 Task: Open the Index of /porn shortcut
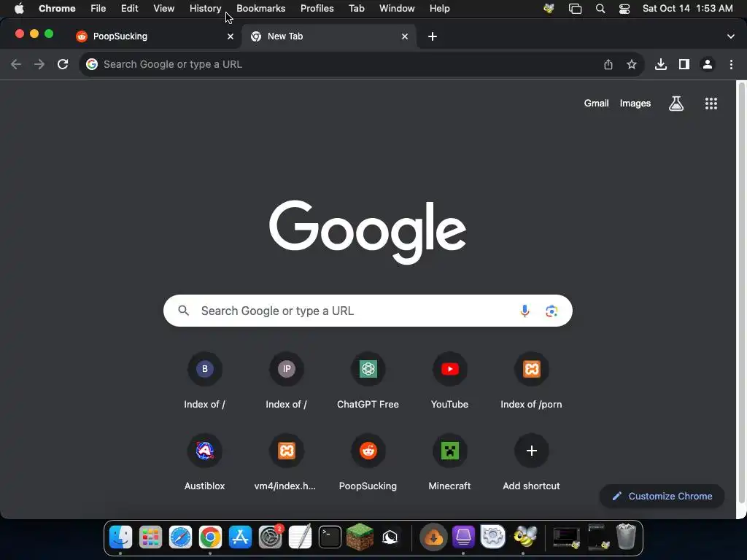[531, 381]
